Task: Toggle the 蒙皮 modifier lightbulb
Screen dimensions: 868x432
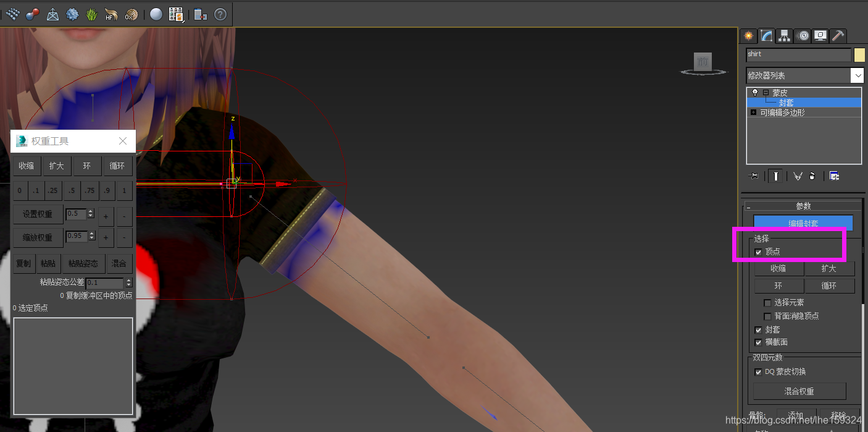Action: [x=754, y=93]
